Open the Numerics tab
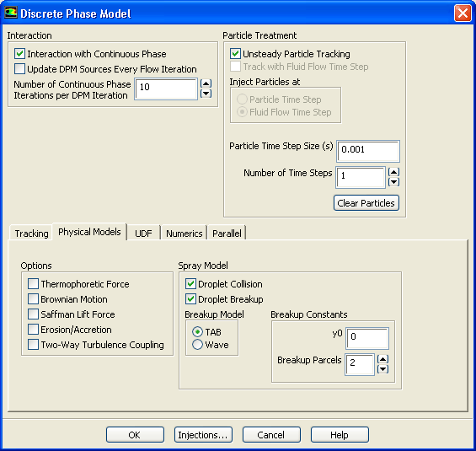This screenshot has width=476, height=451. [184, 234]
